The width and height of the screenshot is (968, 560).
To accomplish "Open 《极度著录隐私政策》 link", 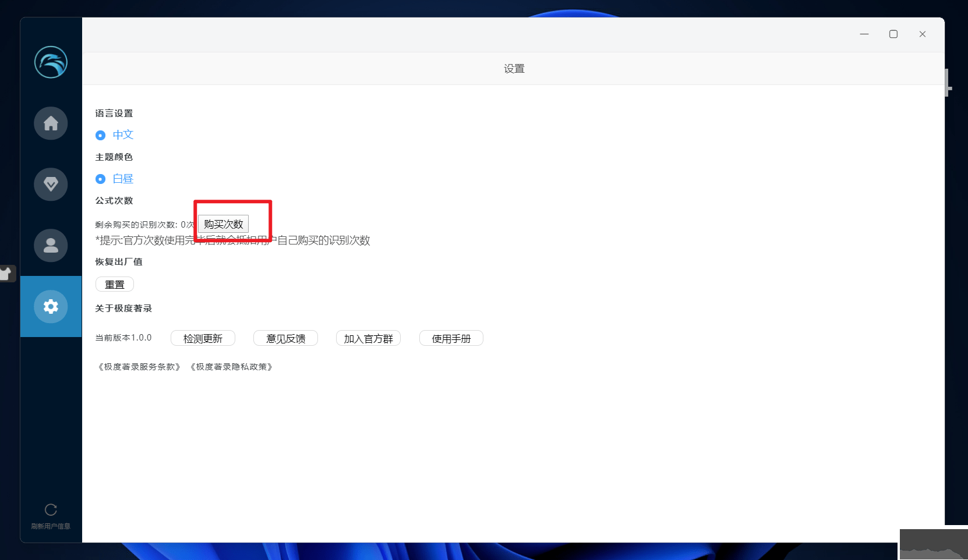I will click(231, 367).
